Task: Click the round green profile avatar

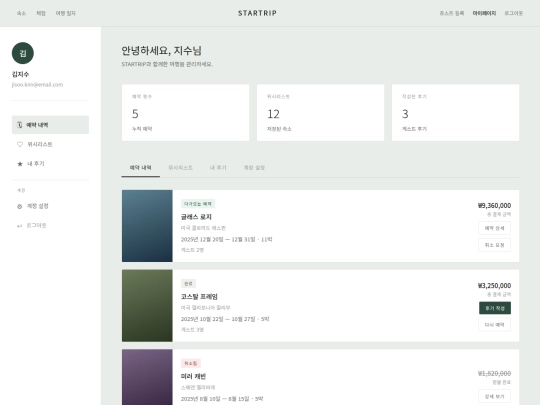Action: point(23,53)
